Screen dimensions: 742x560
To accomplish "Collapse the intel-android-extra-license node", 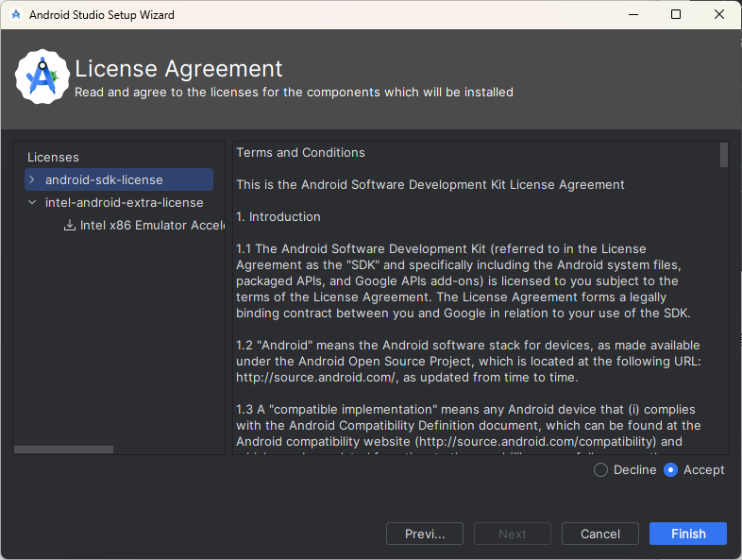I will coord(32,202).
